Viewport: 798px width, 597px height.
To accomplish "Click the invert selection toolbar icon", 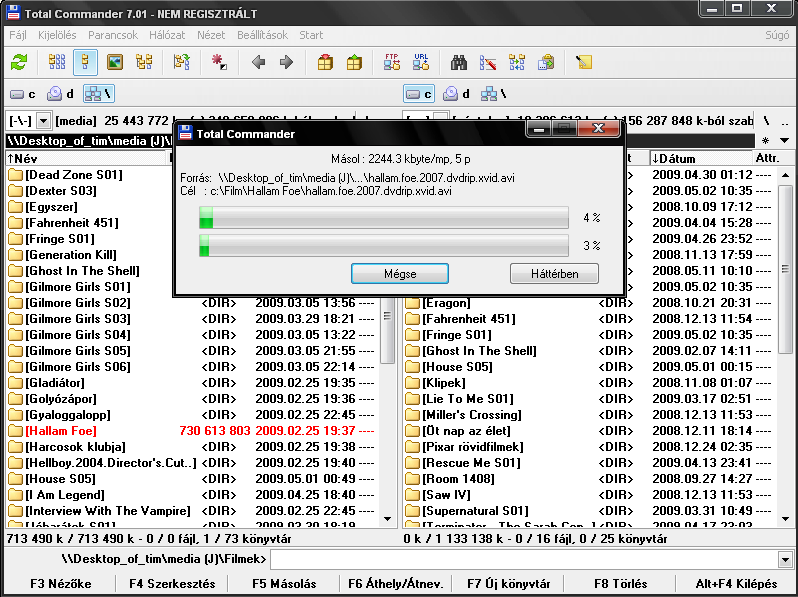I will tap(219, 63).
